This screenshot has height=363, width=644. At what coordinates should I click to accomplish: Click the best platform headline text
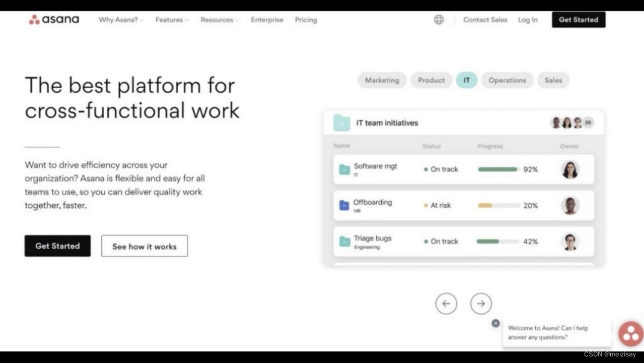(132, 98)
